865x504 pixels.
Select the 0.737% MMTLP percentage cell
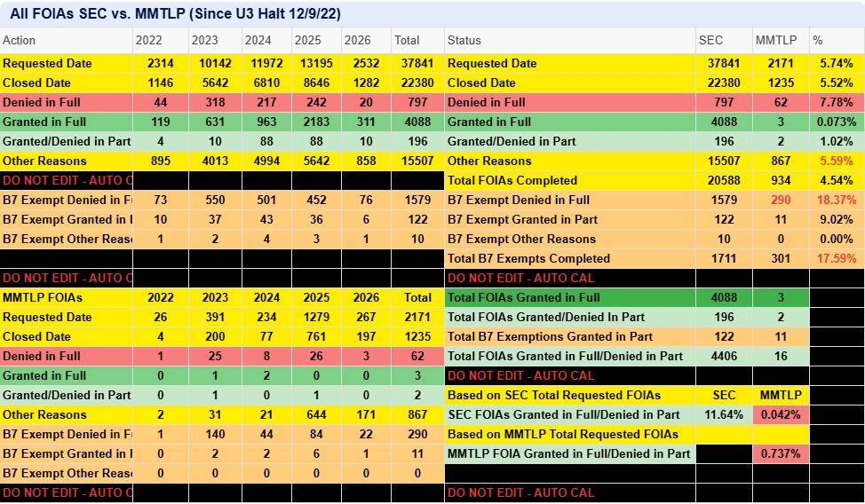tap(781, 453)
